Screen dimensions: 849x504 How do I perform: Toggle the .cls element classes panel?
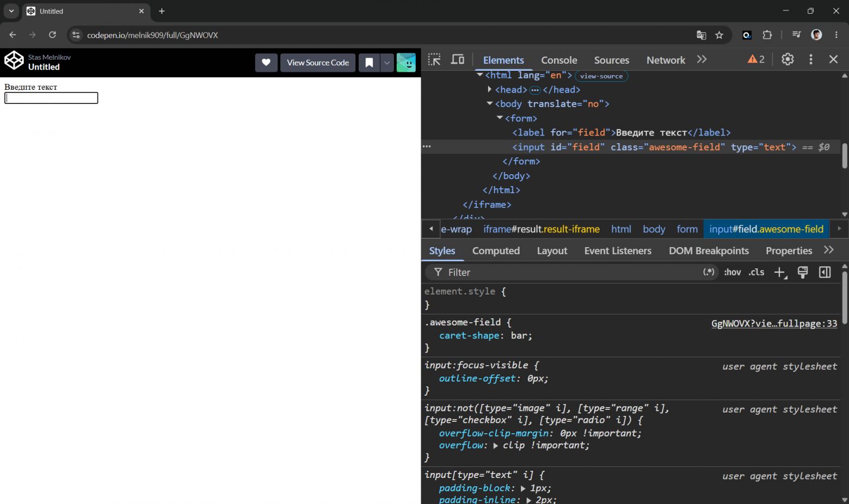[756, 272]
